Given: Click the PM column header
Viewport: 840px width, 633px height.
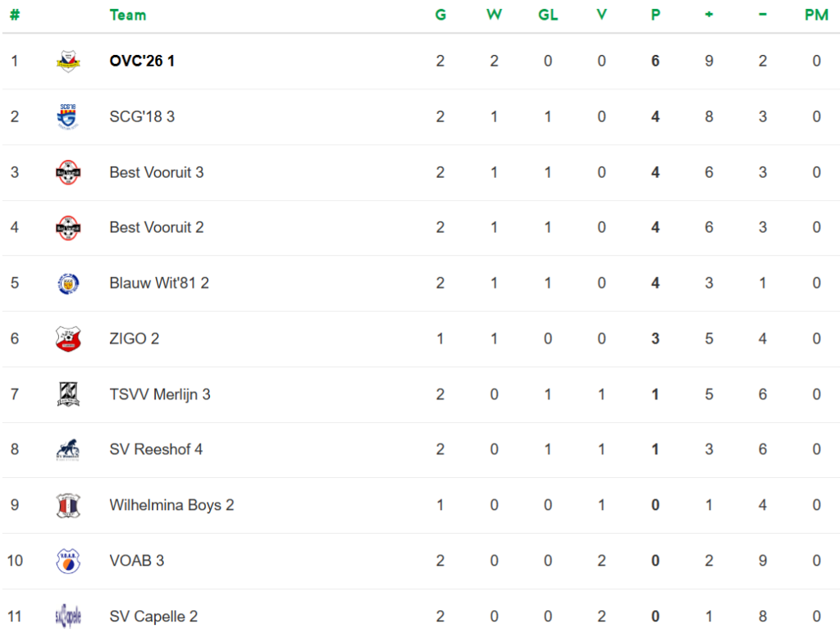Looking at the screenshot, I should pyautogui.click(x=816, y=15).
